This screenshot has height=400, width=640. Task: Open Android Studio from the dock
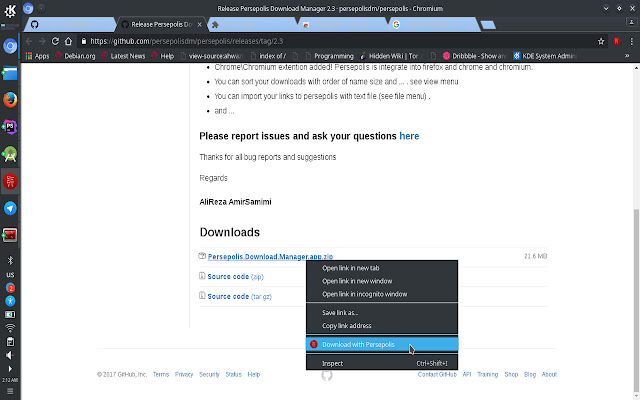click(x=10, y=154)
